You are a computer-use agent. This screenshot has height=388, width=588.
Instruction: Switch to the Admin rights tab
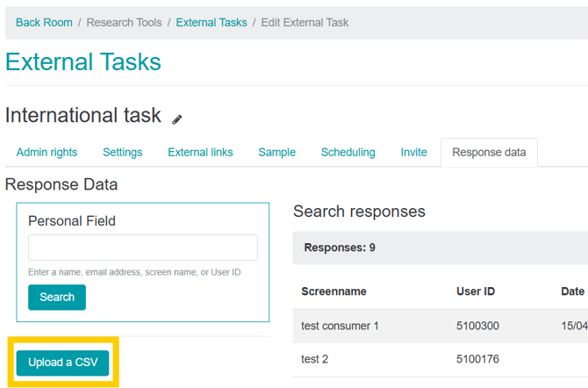(47, 153)
